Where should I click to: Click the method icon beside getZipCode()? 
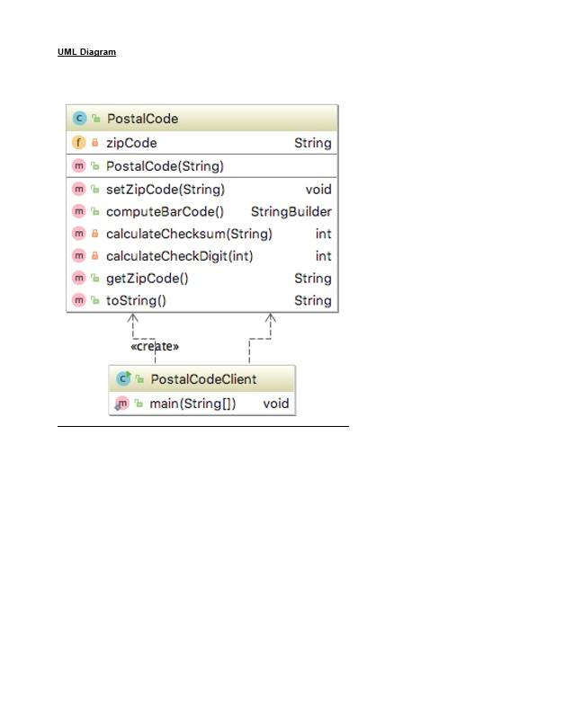[79, 278]
